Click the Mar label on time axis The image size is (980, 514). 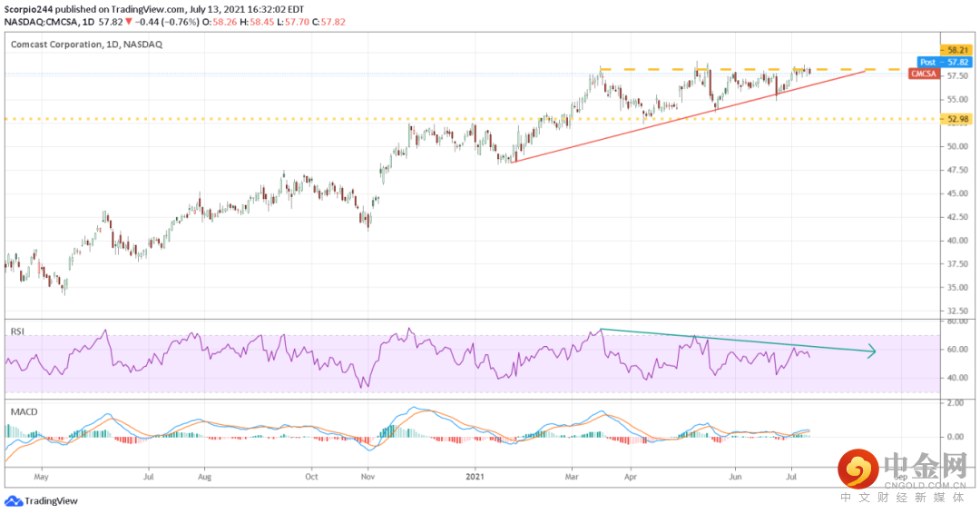click(x=572, y=477)
